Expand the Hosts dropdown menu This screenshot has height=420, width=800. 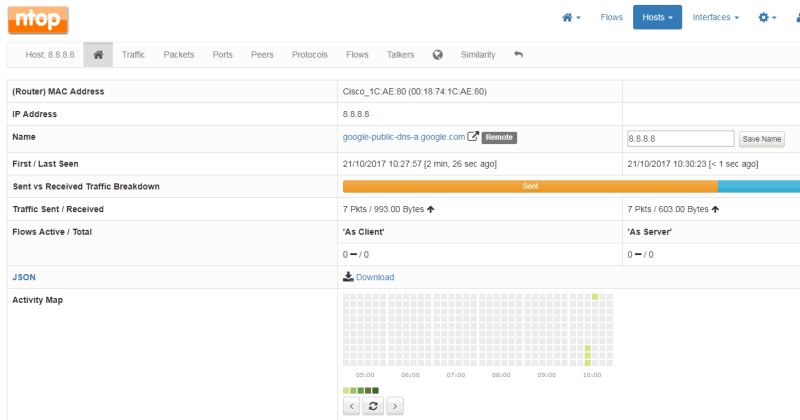(657, 17)
